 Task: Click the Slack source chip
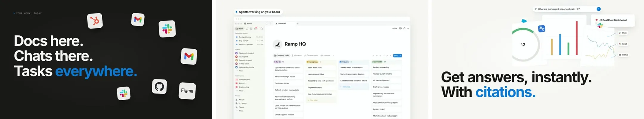623,33
